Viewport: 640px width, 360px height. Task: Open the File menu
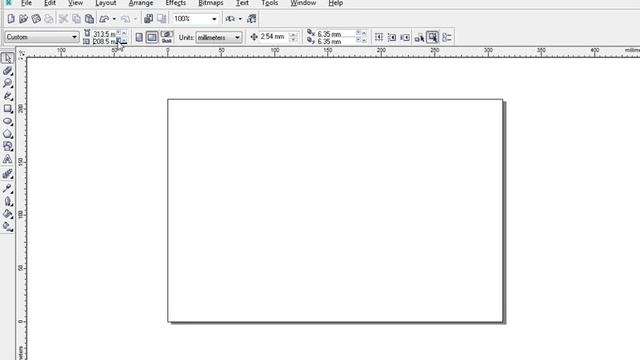[27, 3]
